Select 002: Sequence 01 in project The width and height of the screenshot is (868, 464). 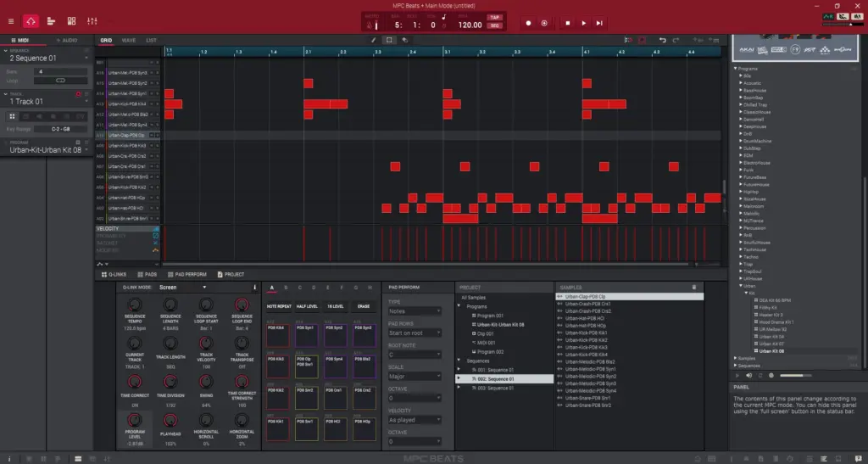[504, 378]
